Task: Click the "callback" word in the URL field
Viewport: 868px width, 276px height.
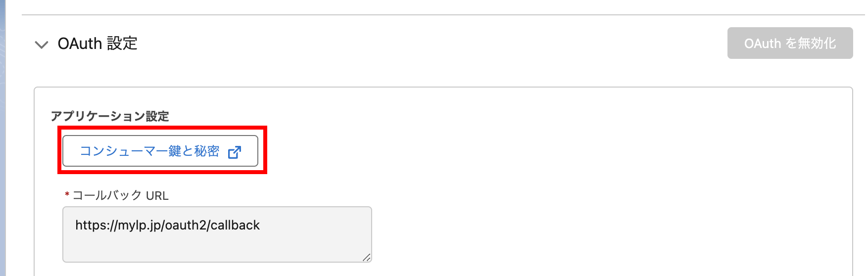Action: 235,225
